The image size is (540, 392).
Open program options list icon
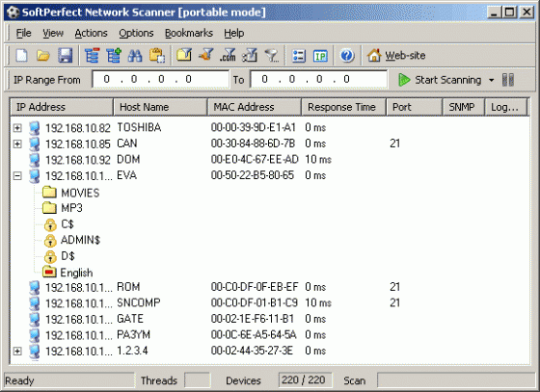[299, 56]
